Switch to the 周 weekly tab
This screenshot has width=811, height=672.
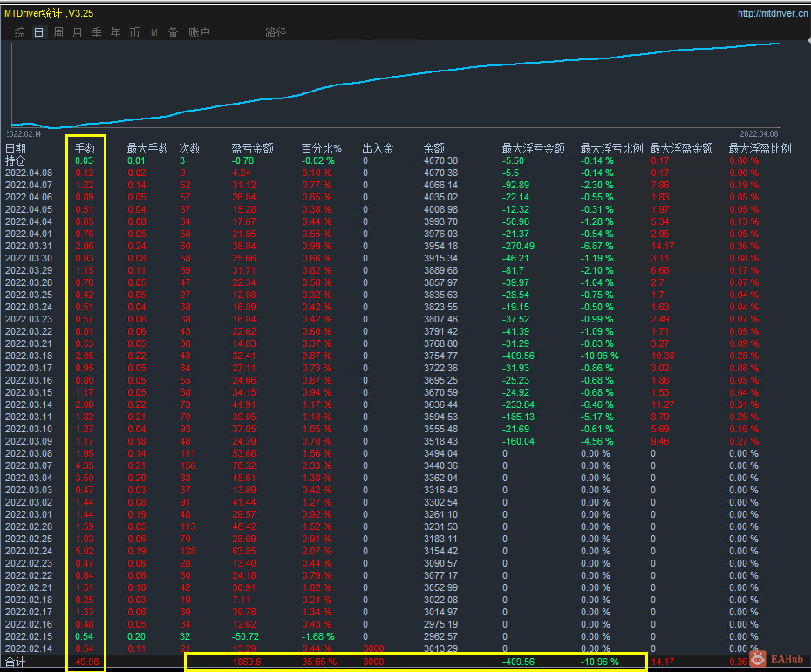[x=58, y=32]
